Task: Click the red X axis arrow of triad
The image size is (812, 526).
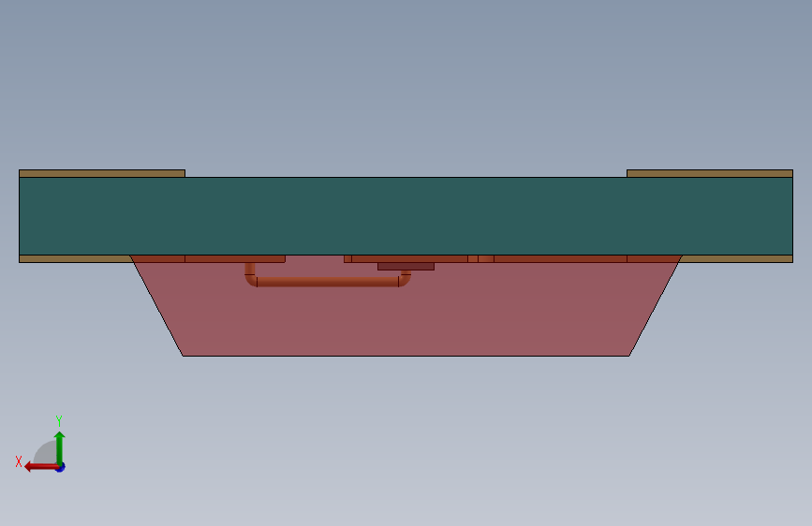Action: (x=41, y=467)
